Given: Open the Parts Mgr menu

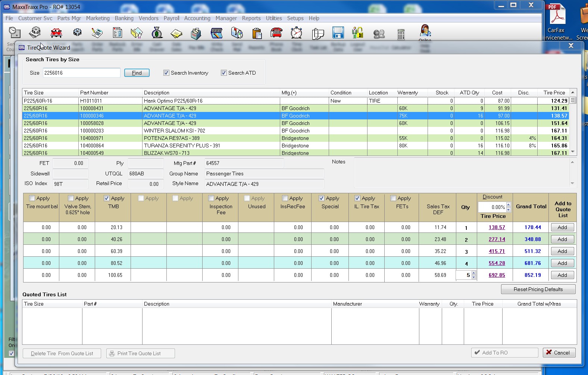Looking at the screenshot, I should [69, 18].
